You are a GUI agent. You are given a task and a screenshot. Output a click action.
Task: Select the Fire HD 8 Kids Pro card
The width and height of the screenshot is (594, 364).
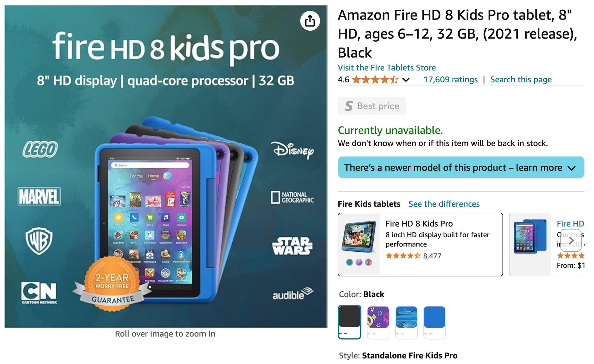[420, 244]
